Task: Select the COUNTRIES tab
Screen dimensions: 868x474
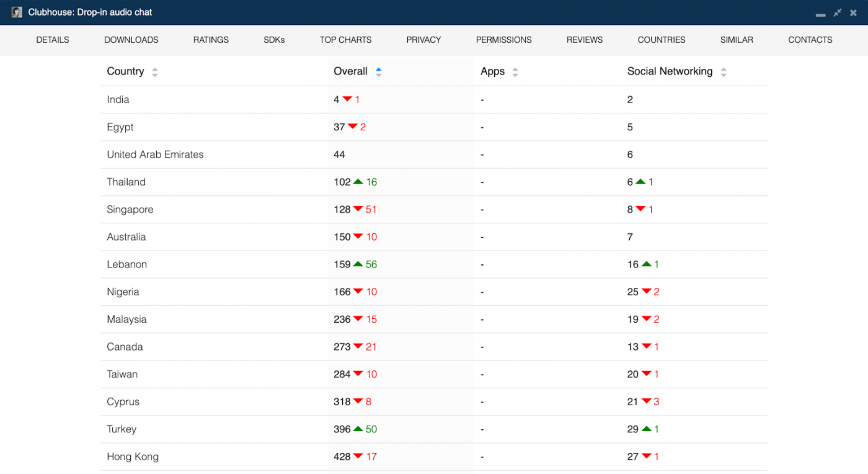Action: click(662, 40)
